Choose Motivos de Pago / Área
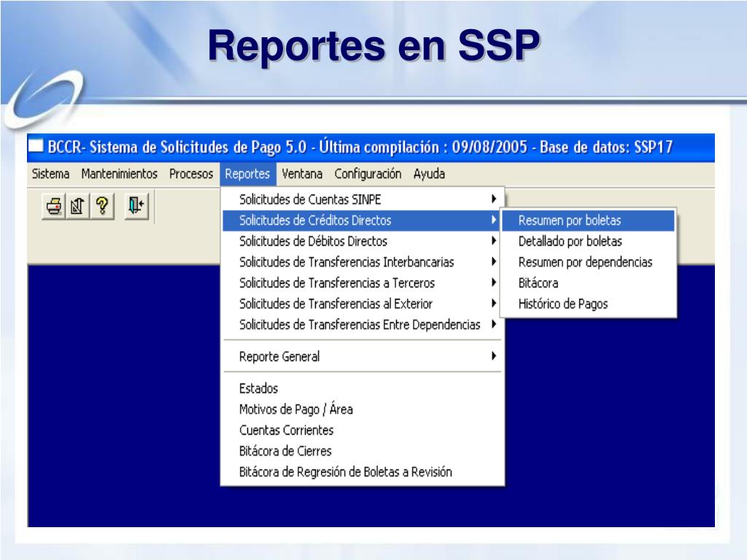 point(363,409)
